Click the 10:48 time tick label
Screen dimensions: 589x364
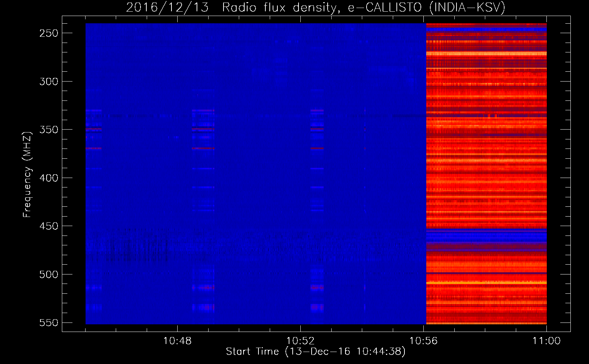pyautogui.click(x=177, y=341)
